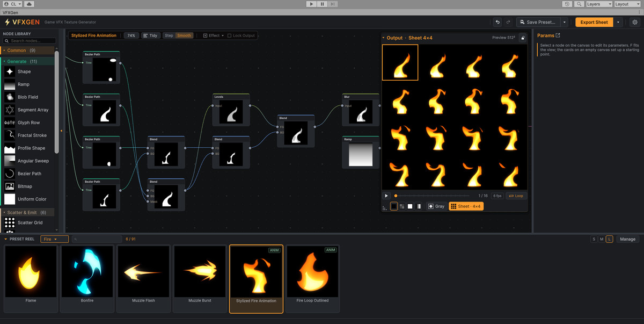
Task: Open the history icon in top bar
Action: point(568,4)
